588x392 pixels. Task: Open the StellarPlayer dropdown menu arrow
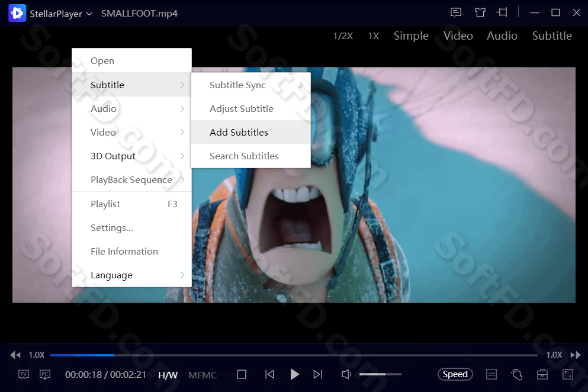[x=89, y=14]
